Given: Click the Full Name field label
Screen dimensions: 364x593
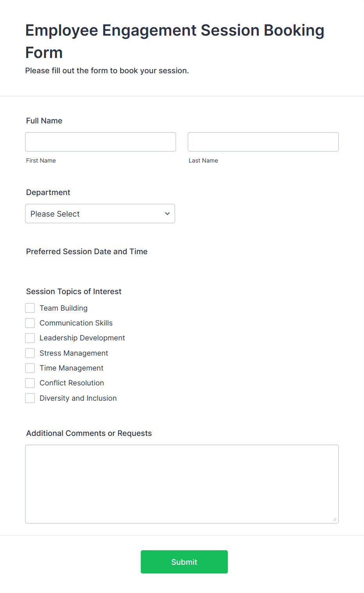Looking at the screenshot, I should click(44, 121).
